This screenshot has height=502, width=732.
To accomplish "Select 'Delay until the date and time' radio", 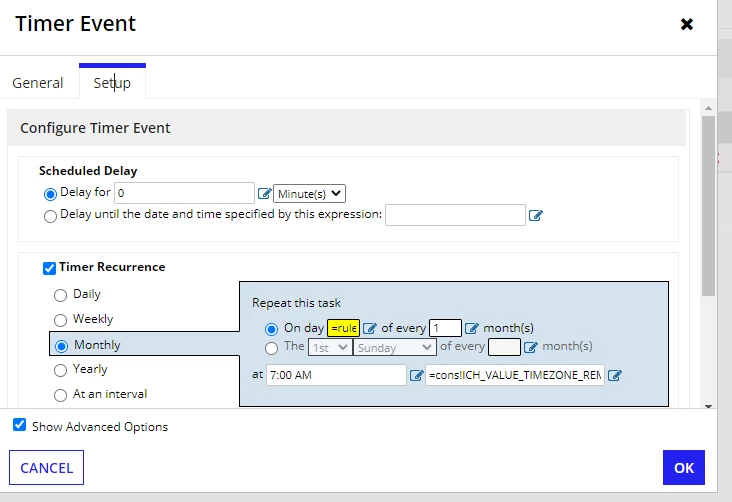I will coord(50,216).
